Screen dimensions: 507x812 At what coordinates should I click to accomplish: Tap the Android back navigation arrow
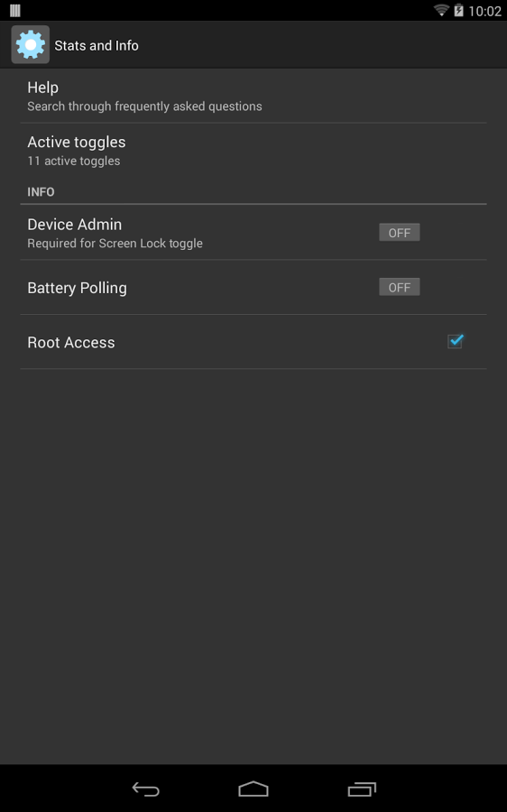[145, 789]
